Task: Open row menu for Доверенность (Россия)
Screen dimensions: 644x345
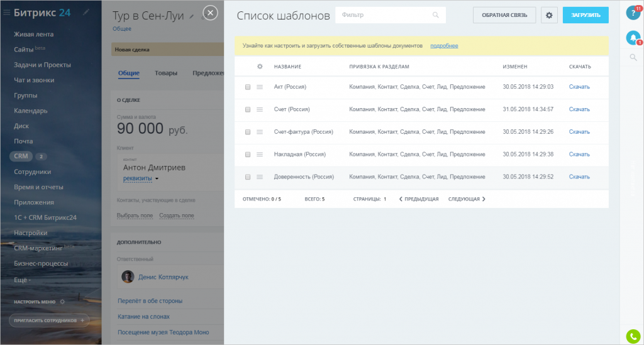Action: (x=260, y=177)
